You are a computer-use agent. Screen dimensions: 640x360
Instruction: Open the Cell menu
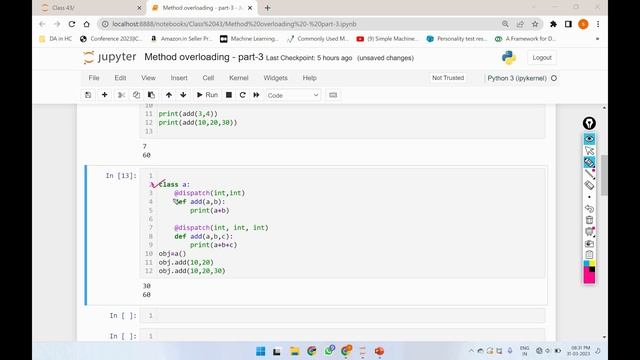coord(208,78)
